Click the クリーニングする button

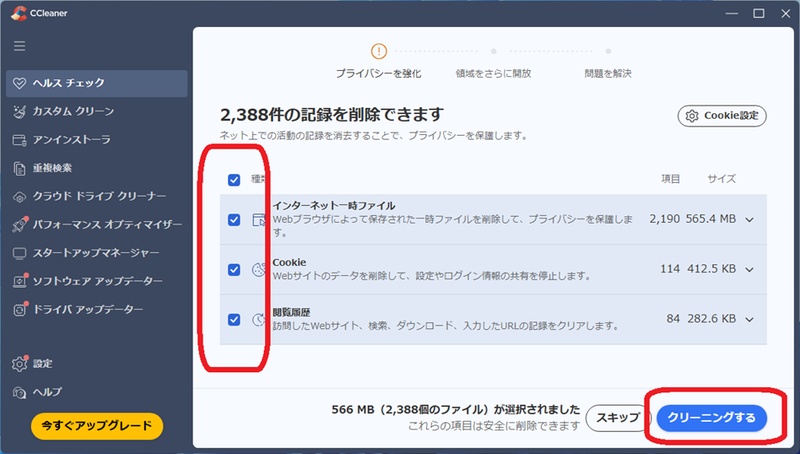tap(711, 418)
